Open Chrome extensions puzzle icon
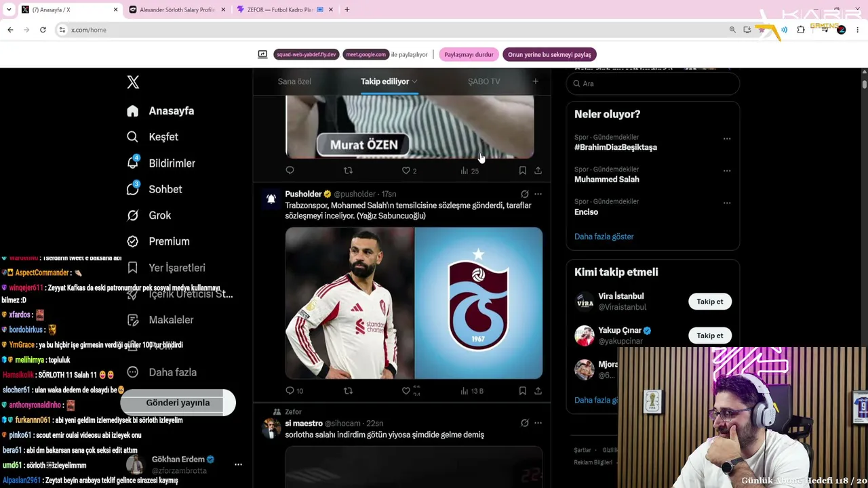 (x=801, y=30)
